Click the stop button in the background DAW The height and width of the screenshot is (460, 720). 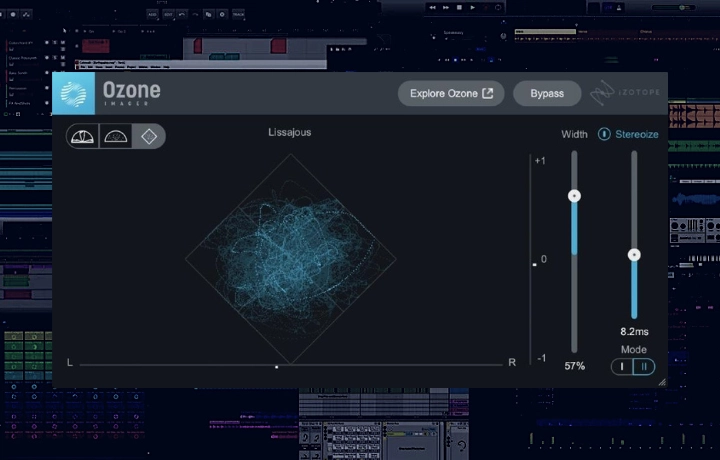(x=459, y=7)
